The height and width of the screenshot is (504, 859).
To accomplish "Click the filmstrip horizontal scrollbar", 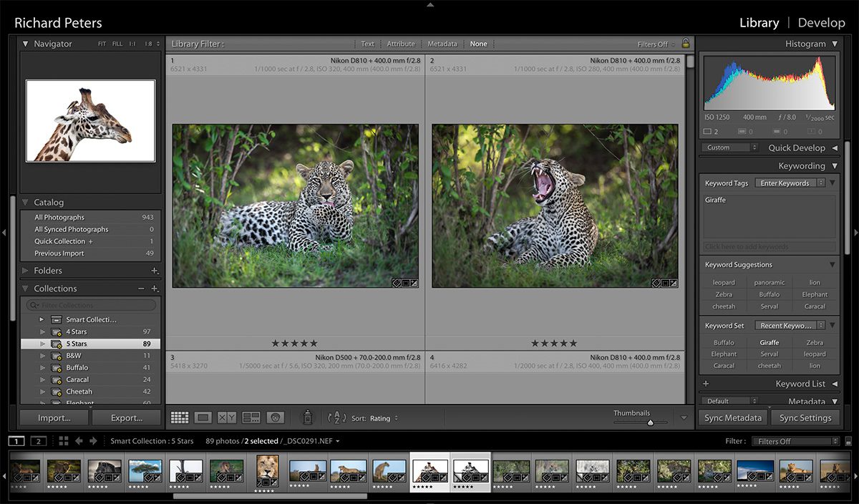I will 270,495.
